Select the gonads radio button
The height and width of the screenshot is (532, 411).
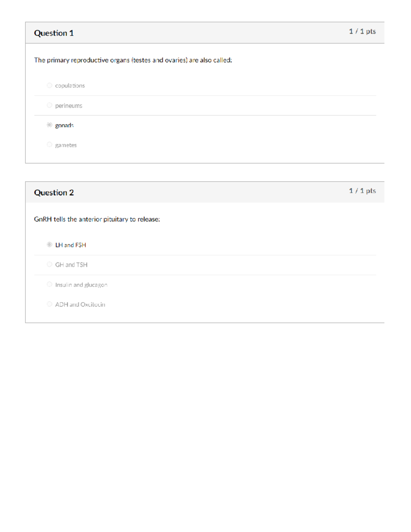[x=49, y=125]
